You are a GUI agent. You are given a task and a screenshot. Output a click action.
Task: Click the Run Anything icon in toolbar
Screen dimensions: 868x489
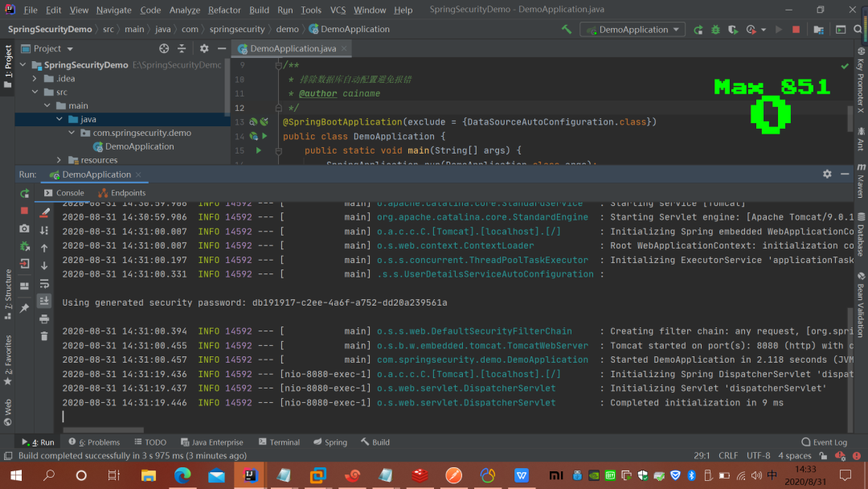(x=841, y=29)
